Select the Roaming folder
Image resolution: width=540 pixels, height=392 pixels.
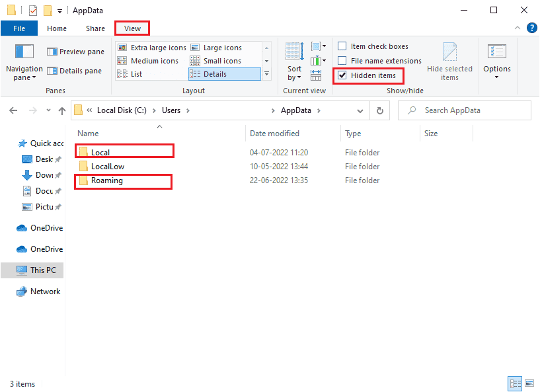click(106, 180)
